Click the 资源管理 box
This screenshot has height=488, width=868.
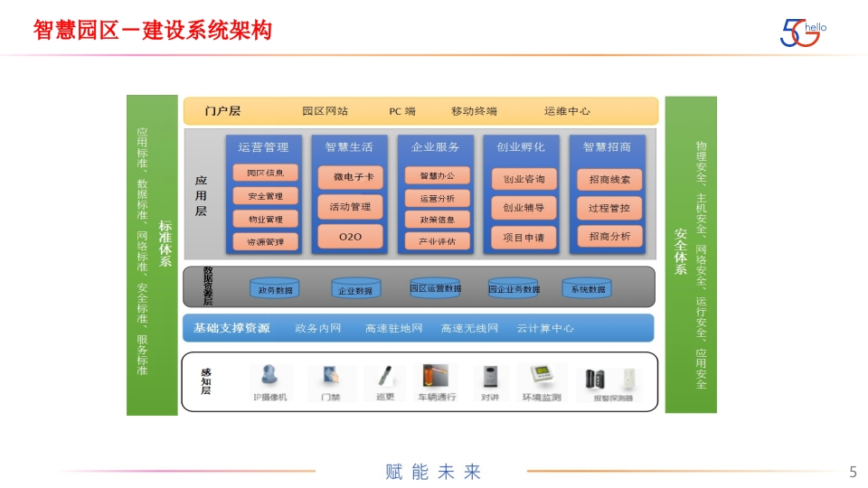point(265,242)
